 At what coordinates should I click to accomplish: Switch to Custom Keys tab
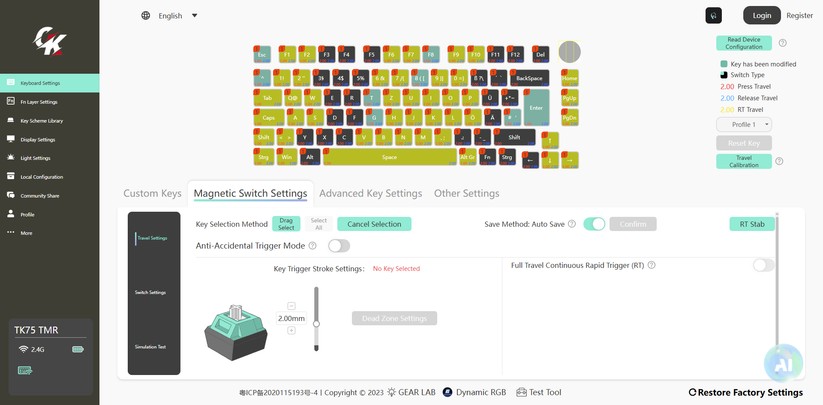tap(152, 193)
